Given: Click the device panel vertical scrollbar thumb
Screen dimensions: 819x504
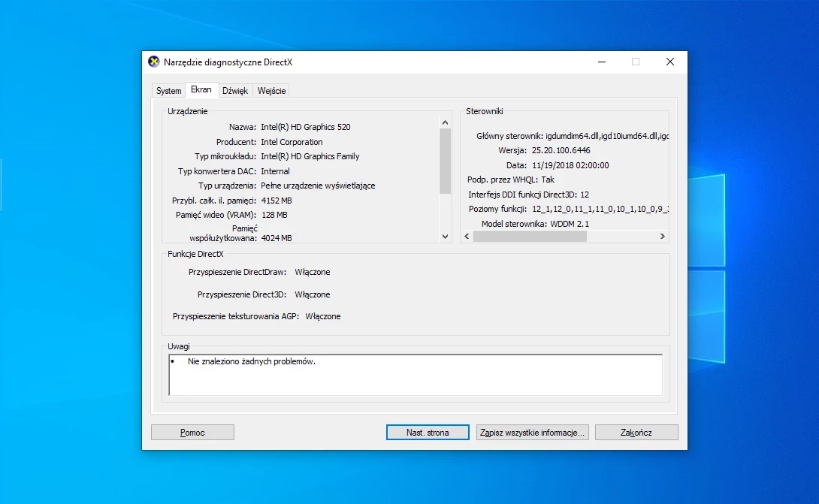Looking at the screenshot, I should (x=445, y=161).
